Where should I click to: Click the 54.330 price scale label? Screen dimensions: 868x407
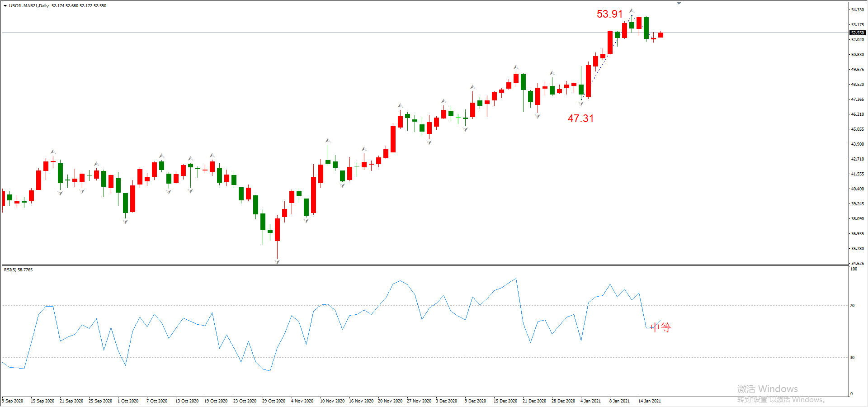pos(857,10)
